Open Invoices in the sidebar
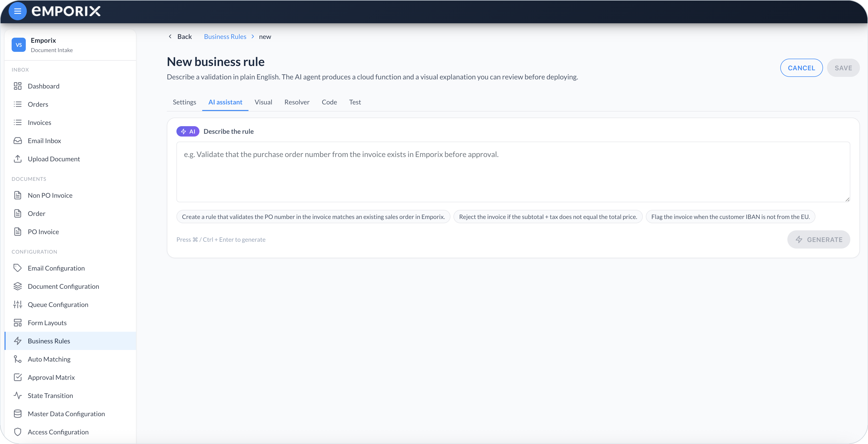 pyautogui.click(x=70, y=122)
